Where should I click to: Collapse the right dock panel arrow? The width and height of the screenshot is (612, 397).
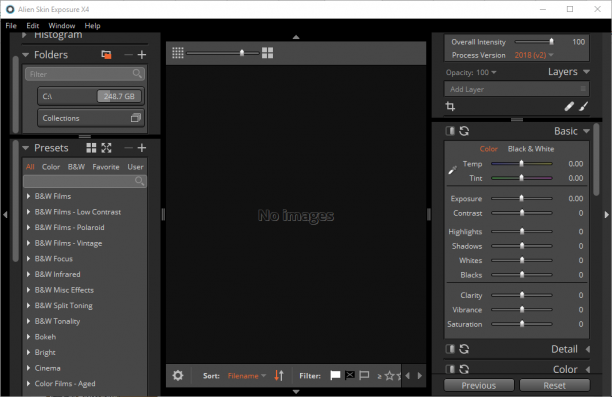click(x=607, y=214)
